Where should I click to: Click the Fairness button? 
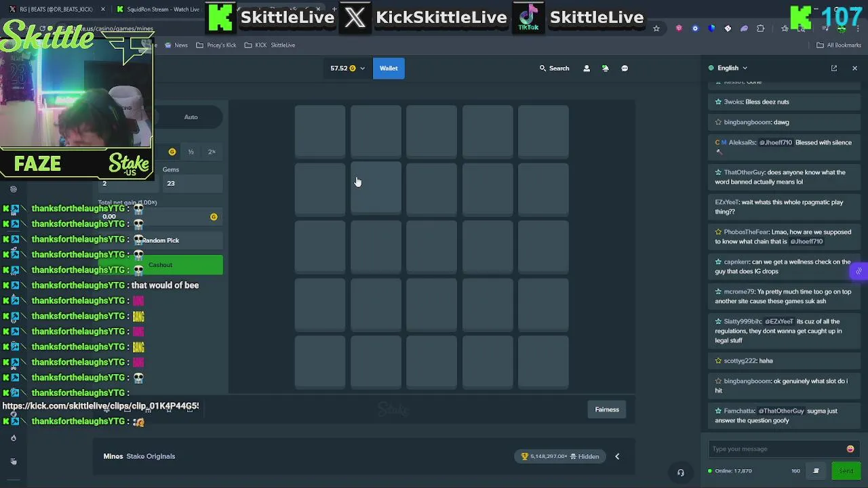(607, 409)
